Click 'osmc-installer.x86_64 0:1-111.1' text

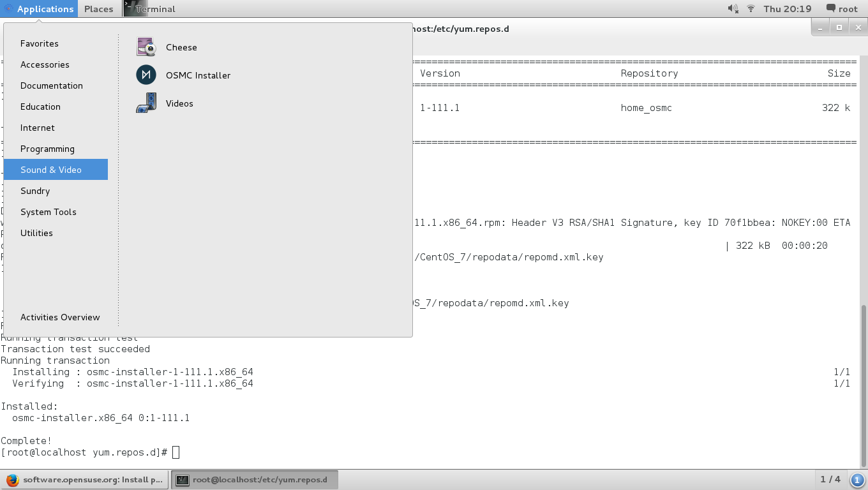101,418
